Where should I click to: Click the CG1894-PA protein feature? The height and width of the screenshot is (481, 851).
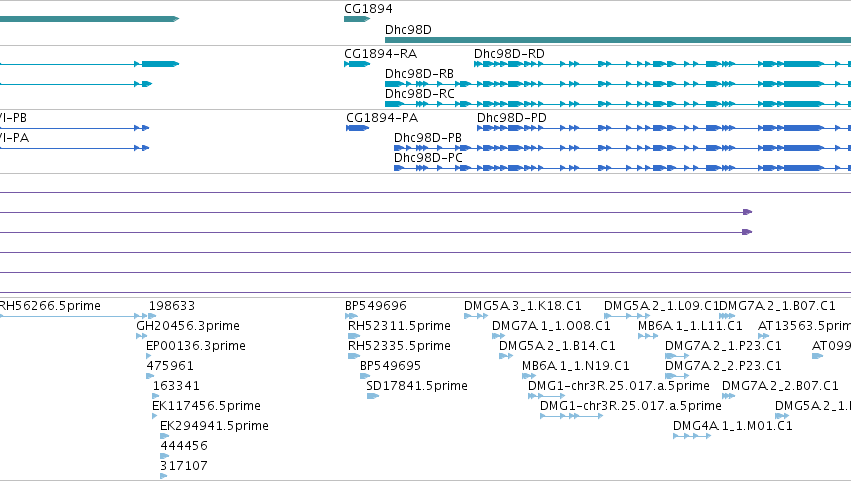pyautogui.click(x=358, y=128)
